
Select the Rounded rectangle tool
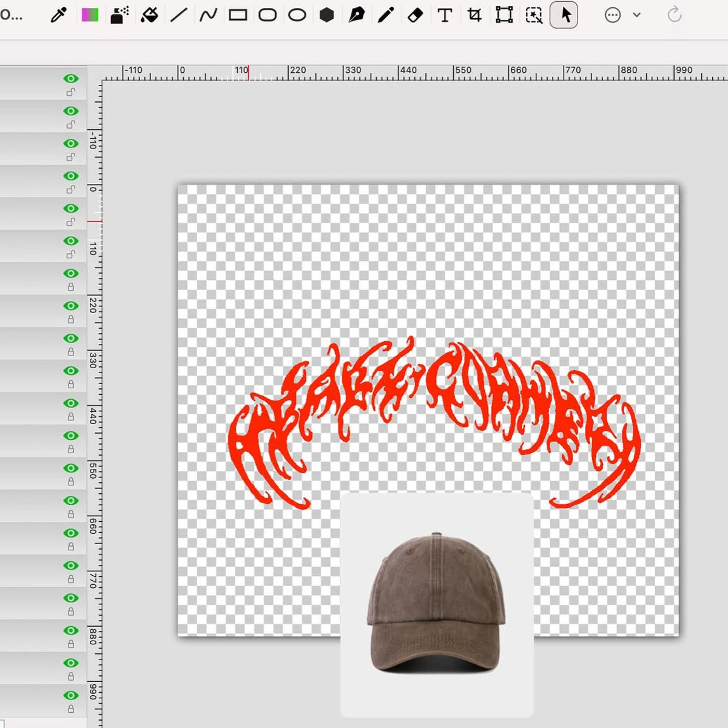coord(268,15)
